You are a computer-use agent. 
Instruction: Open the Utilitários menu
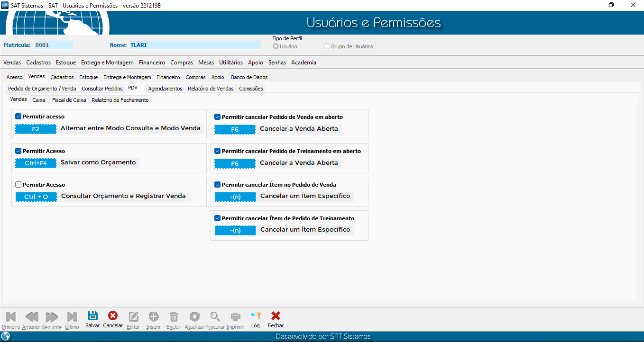pyautogui.click(x=230, y=63)
